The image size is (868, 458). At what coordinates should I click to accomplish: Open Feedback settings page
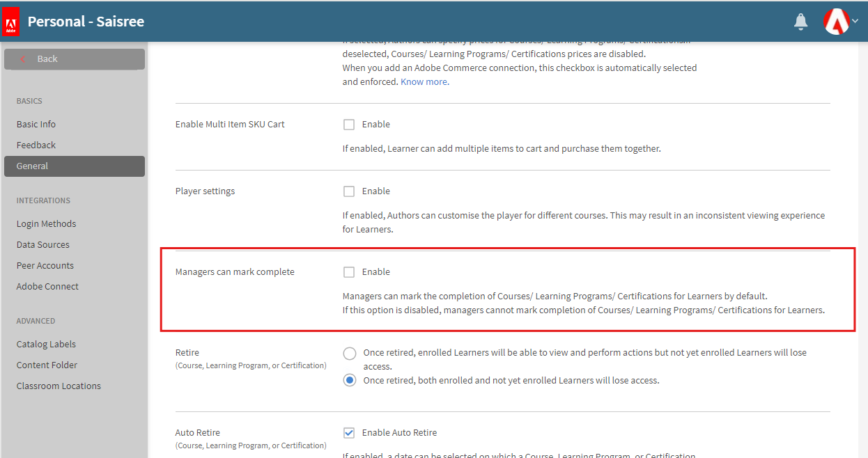coord(36,145)
